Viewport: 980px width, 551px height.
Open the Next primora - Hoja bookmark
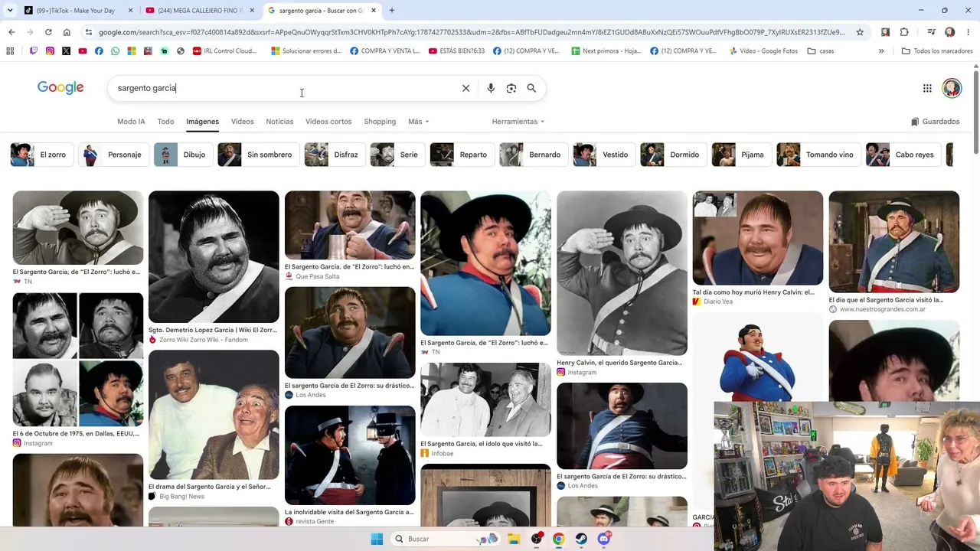tap(606, 51)
